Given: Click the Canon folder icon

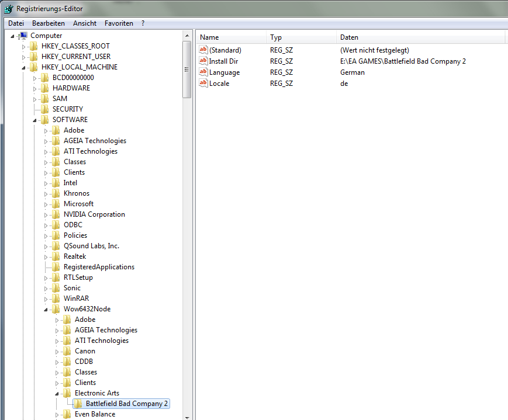Looking at the screenshot, I should pyautogui.click(x=67, y=351).
